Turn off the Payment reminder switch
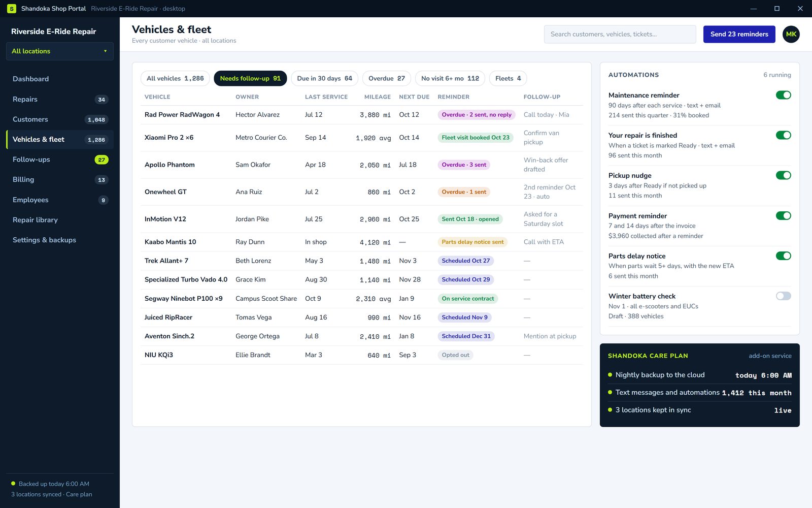812x508 pixels. (x=783, y=215)
